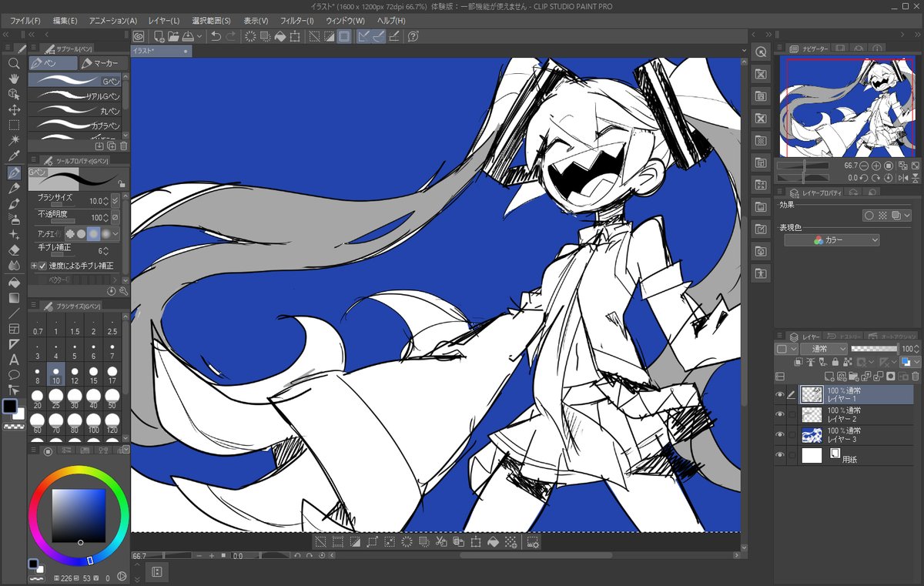Select the Hand move tool

pyautogui.click(x=14, y=79)
